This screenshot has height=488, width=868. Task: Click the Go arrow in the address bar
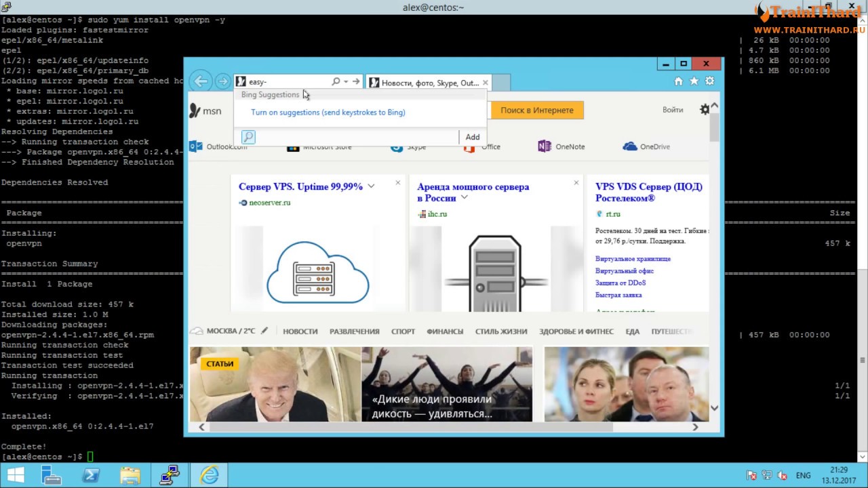(x=356, y=81)
